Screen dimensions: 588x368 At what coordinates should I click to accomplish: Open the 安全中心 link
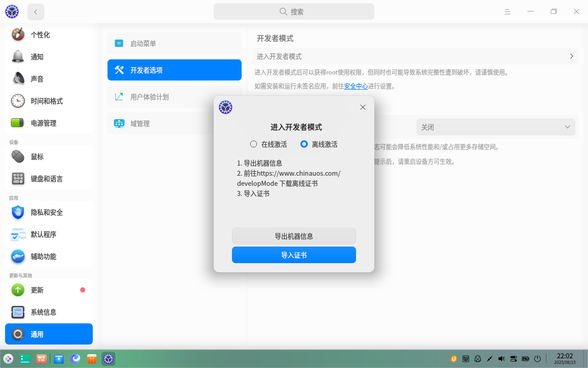[x=356, y=86]
